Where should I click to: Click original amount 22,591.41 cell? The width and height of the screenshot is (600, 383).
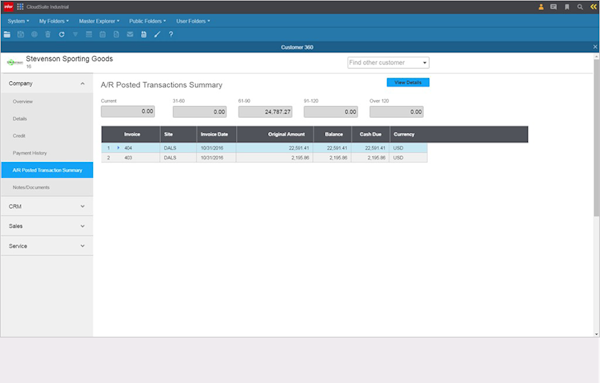275,148
